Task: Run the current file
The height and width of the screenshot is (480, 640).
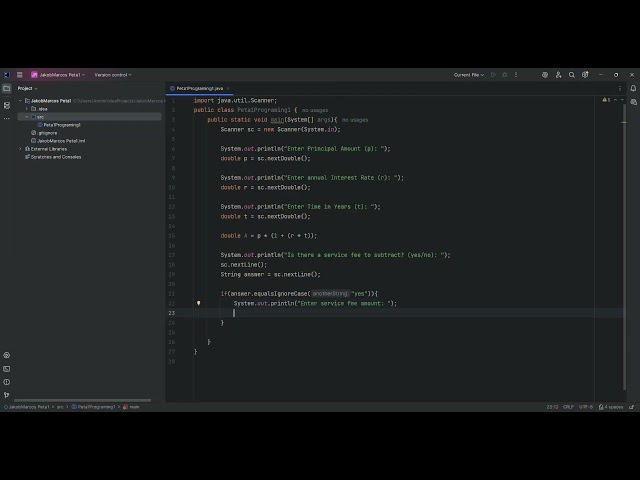Action: pos(493,75)
